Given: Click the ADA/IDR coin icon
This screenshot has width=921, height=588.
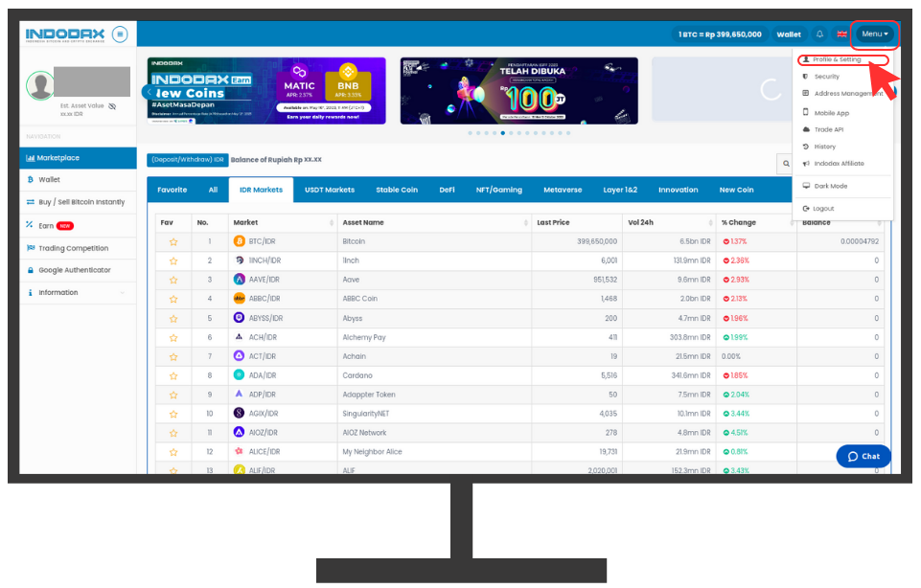Looking at the screenshot, I should pos(239,375).
